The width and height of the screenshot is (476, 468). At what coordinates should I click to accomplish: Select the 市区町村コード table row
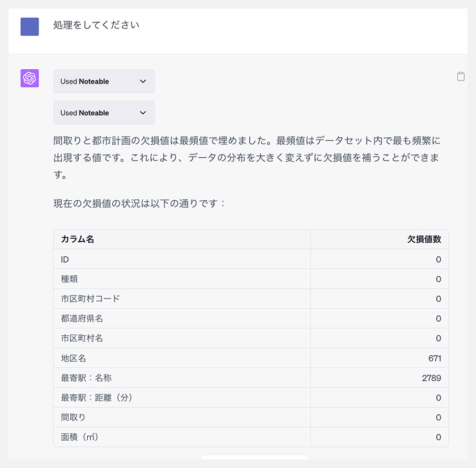pyautogui.click(x=251, y=299)
